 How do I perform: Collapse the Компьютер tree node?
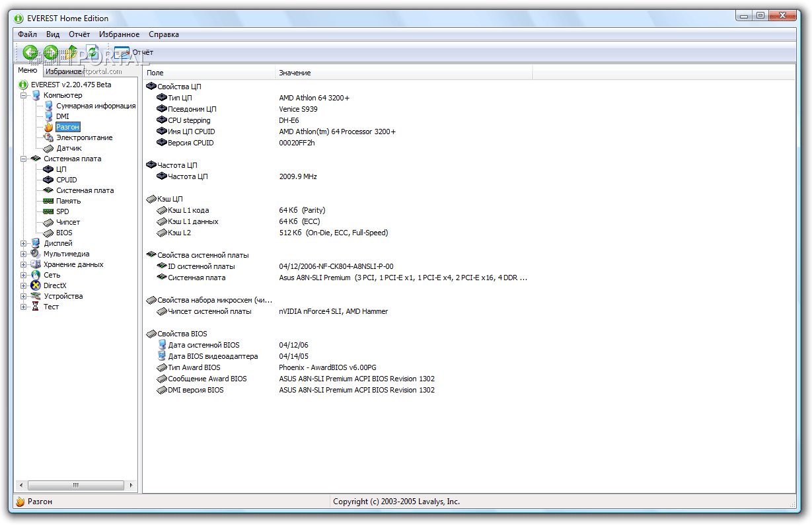click(x=24, y=95)
